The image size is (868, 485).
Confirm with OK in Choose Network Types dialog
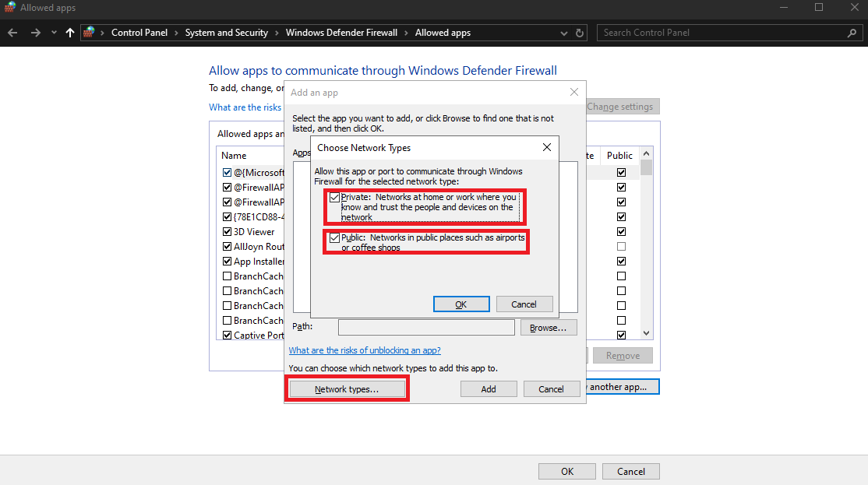[461, 304]
